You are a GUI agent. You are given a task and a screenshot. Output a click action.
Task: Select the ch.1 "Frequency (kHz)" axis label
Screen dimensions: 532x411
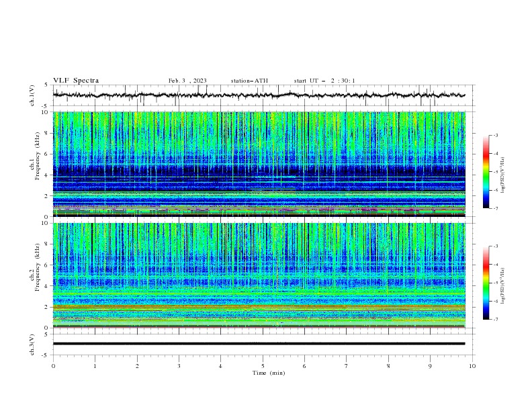click(x=37, y=156)
